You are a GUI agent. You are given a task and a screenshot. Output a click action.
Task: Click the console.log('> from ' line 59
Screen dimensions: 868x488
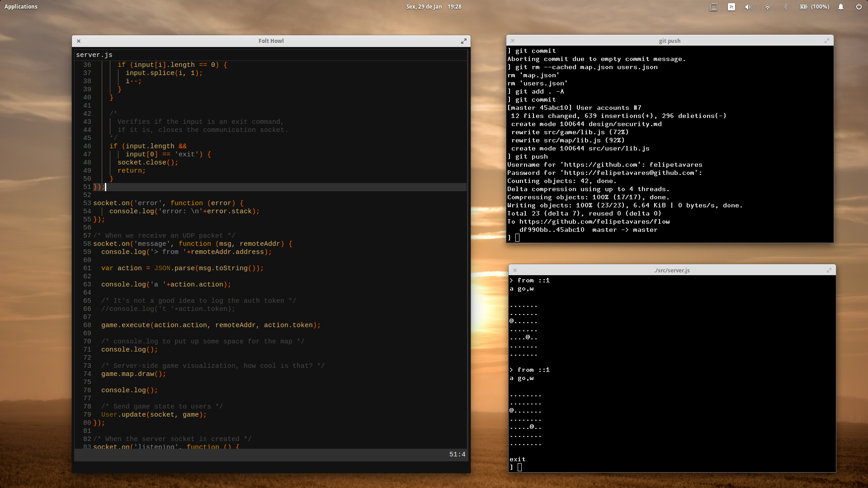(x=187, y=252)
